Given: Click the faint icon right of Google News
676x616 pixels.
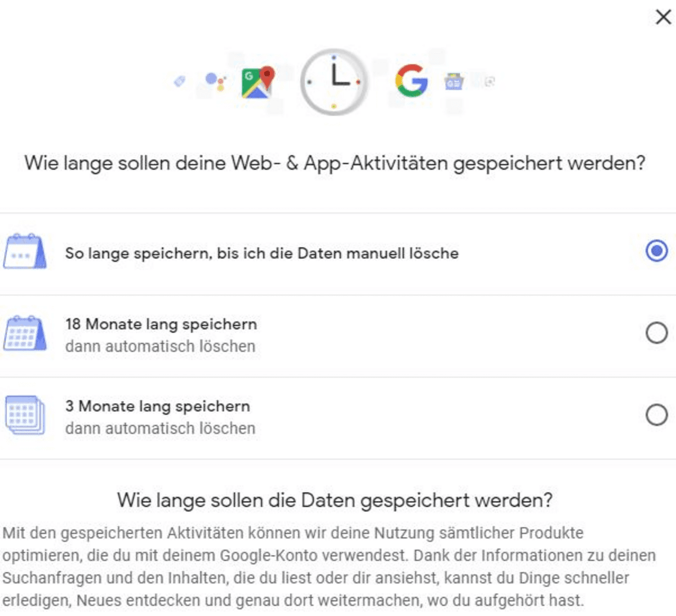Looking at the screenshot, I should 490,82.
